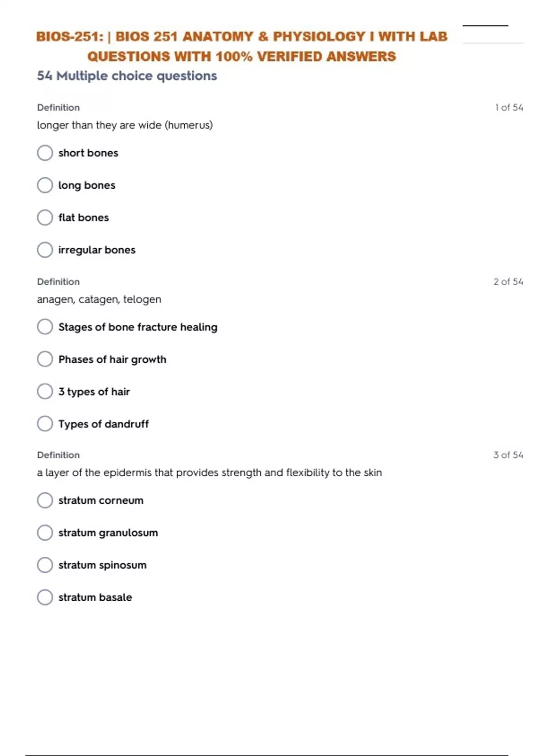Click the 'longer than they are wide' definition
Screen dimensions: 534x756
pyautogui.click(x=125, y=125)
